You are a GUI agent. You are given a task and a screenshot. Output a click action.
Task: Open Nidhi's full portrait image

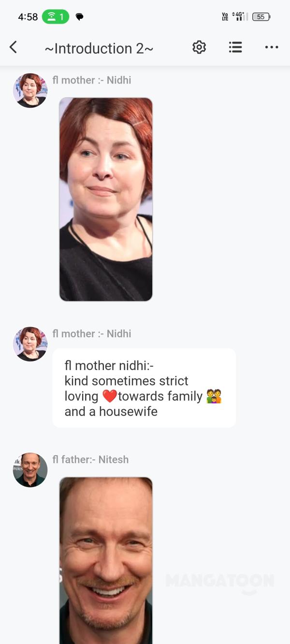click(x=105, y=199)
